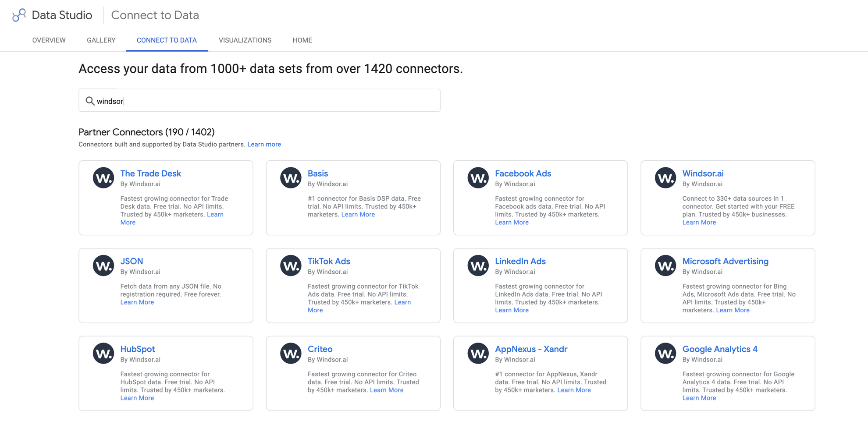This screenshot has height=421, width=868.
Task: Click the Google Analytics 4 connector's logo
Action: (x=665, y=354)
